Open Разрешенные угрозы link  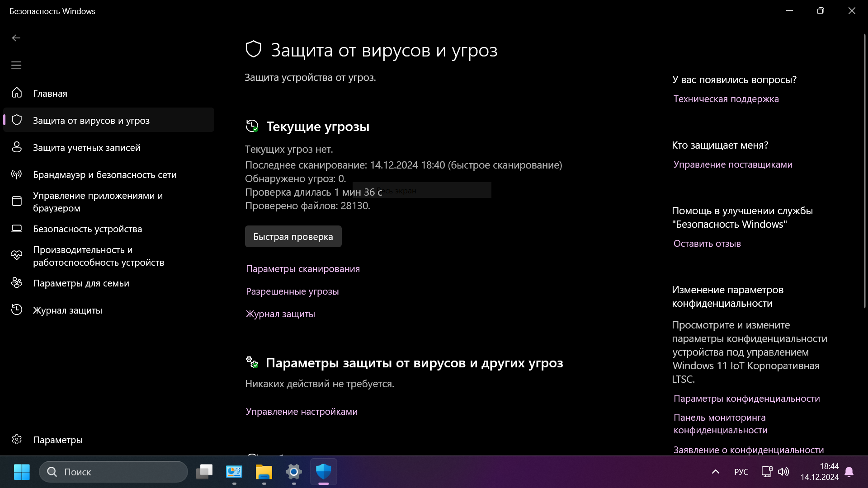click(292, 291)
